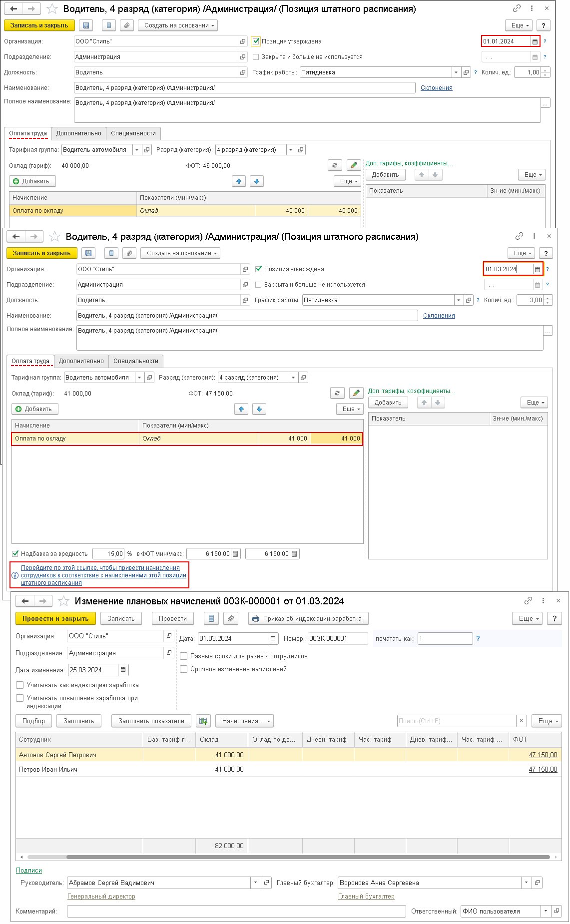Click the Провести и закрыть button
570x924 pixels.
[55, 618]
